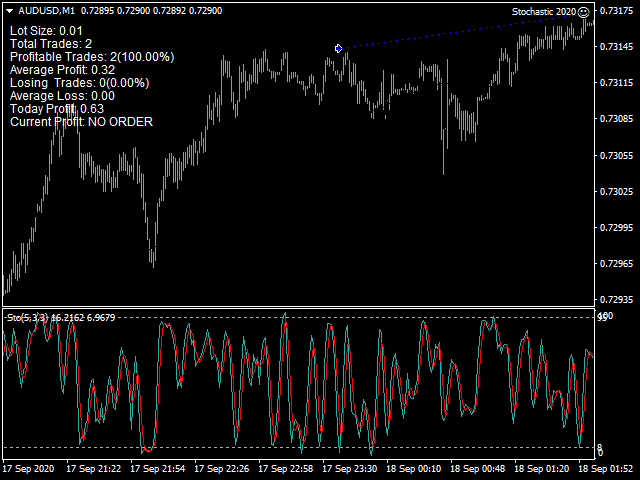Click the blue trade entry arrow marker
This screenshot has height=480, width=640.
pos(338,49)
